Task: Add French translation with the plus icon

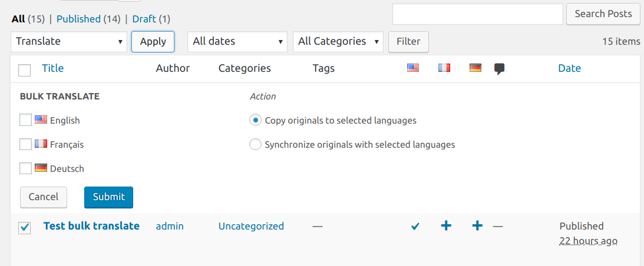Action: pyautogui.click(x=446, y=225)
